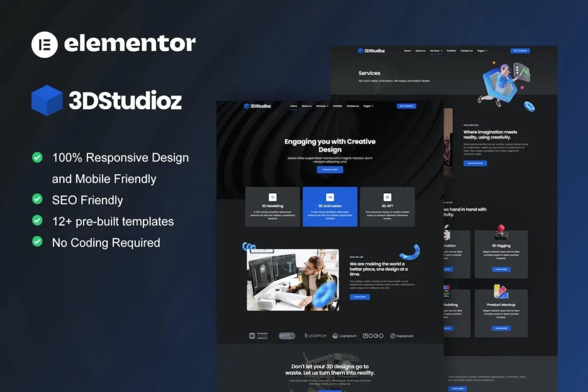
Task: Click the designer workstation photo thumbnail
Action: tap(293, 278)
